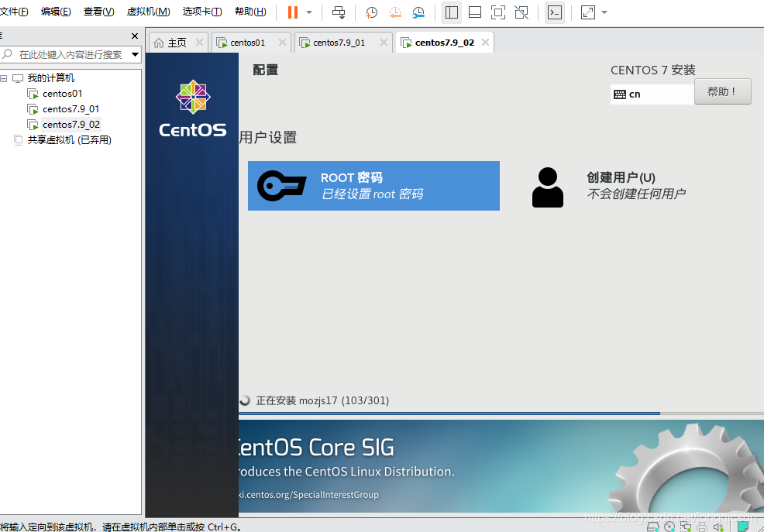Select centos7.9_02 in the library tree
764x532 pixels.
click(x=71, y=125)
